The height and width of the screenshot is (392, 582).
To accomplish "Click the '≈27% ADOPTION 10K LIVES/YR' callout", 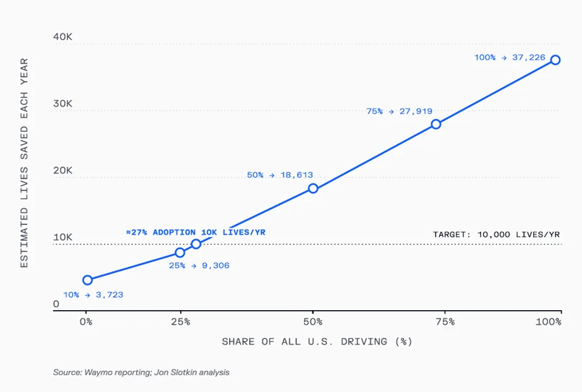I will 195,232.
